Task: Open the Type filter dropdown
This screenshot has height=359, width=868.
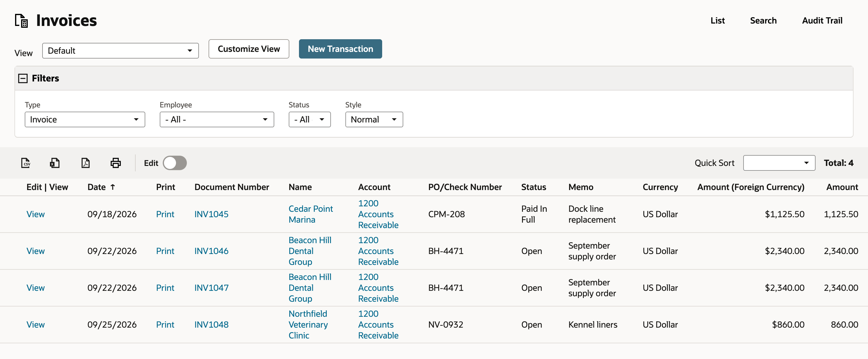Action: [85, 119]
